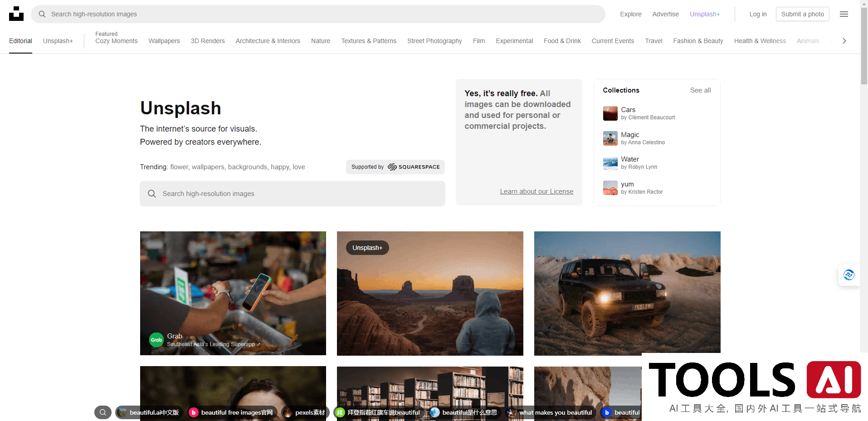Open the black SUV photo thumbnail
This screenshot has height=421, width=868.
(627, 293)
